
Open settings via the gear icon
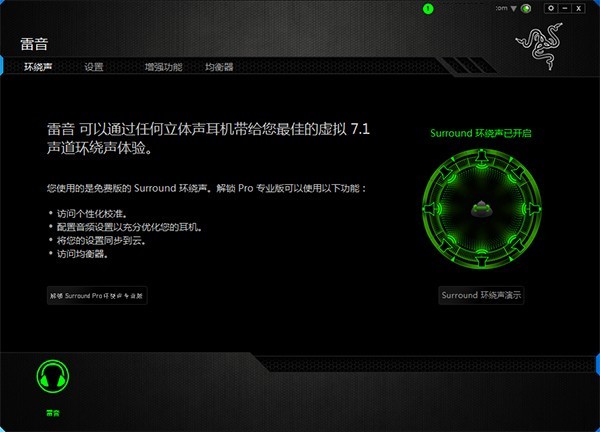tap(551, 8)
